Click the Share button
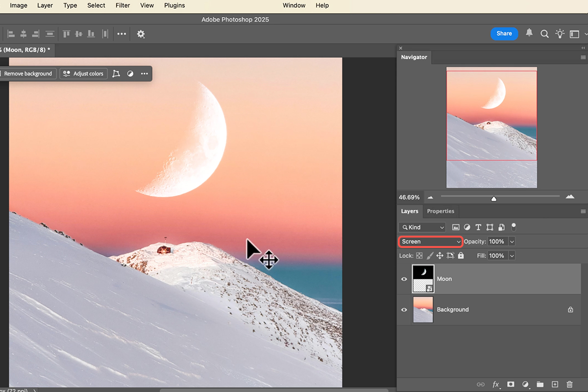Viewport: 588px width, 392px height. click(504, 33)
